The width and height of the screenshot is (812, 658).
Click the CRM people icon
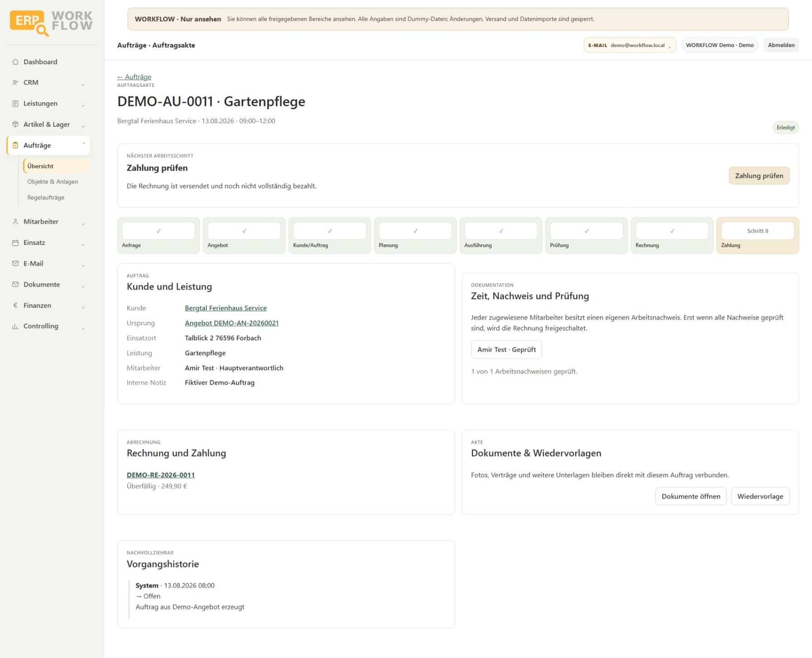click(15, 83)
